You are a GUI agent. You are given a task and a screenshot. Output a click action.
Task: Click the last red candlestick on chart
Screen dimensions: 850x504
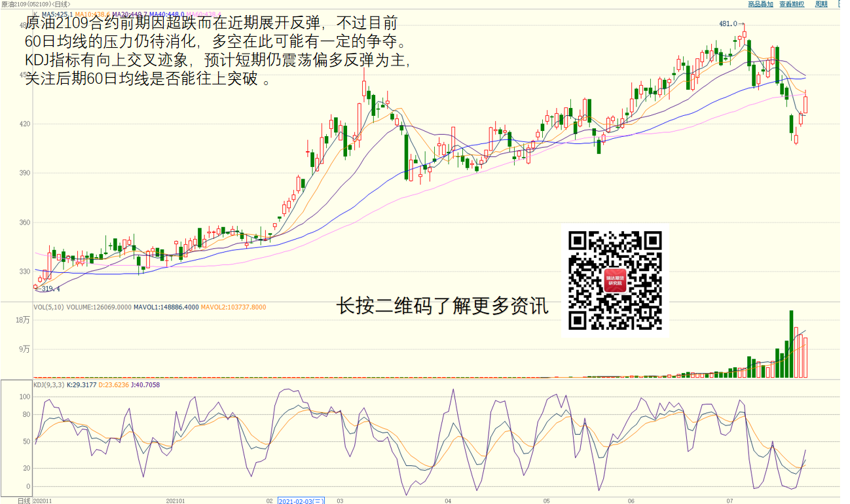coord(805,105)
